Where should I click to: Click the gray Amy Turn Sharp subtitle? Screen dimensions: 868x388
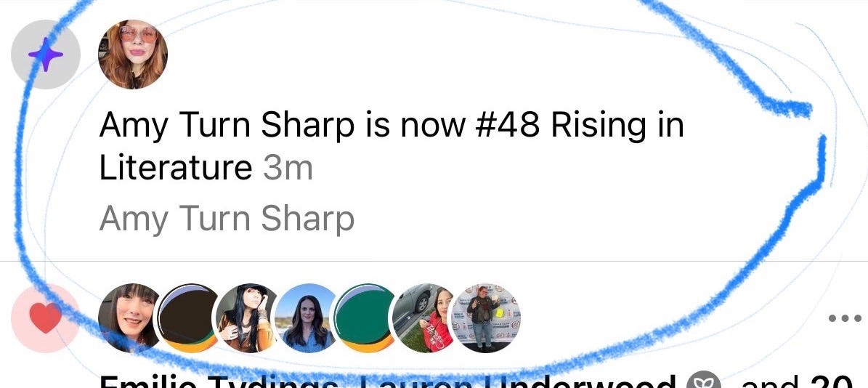(x=227, y=218)
